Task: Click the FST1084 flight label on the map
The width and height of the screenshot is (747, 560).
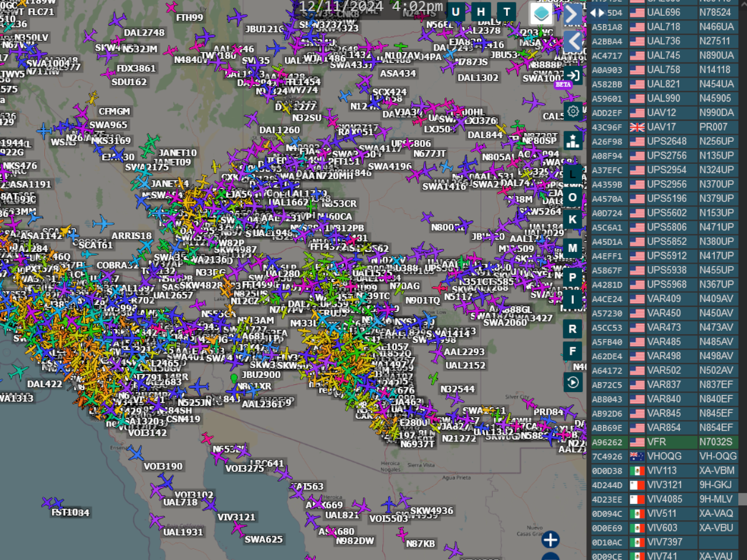Action: click(x=71, y=512)
